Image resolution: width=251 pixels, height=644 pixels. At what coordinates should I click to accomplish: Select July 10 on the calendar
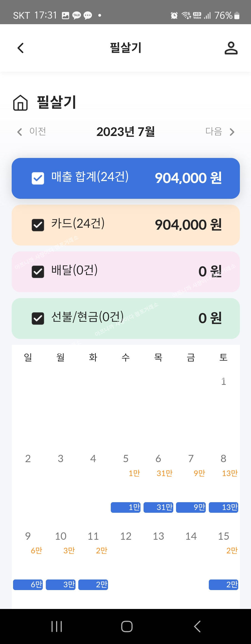[x=61, y=536]
